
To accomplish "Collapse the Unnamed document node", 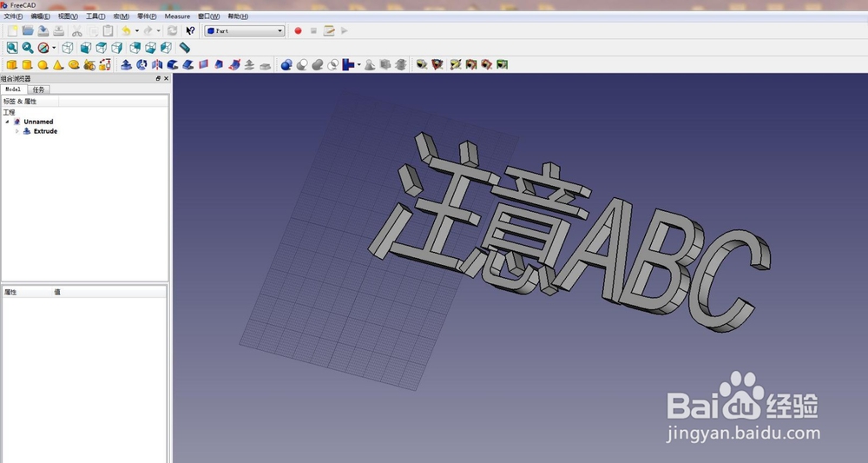I will click(x=7, y=122).
